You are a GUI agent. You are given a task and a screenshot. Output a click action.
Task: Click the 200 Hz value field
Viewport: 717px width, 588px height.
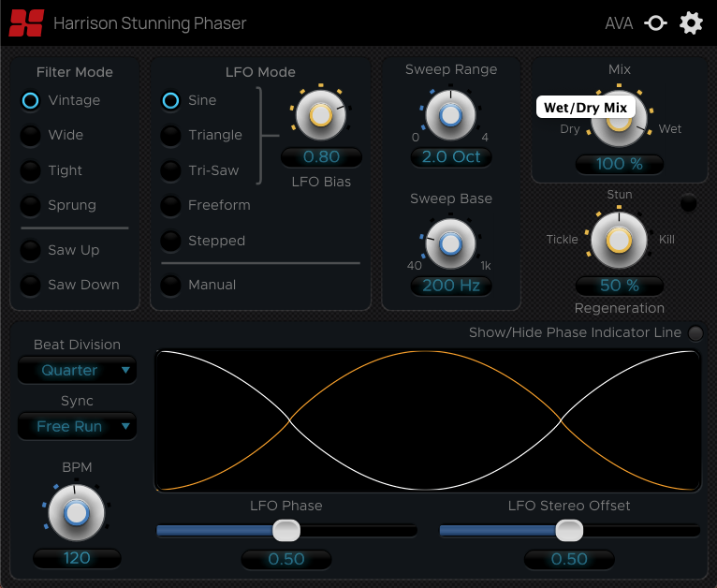(451, 286)
